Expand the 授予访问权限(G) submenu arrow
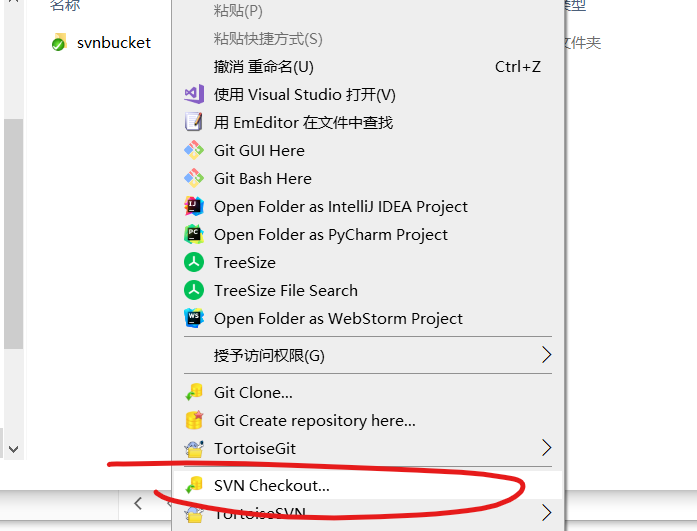This screenshot has width=697, height=531. click(x=547, y=355)
